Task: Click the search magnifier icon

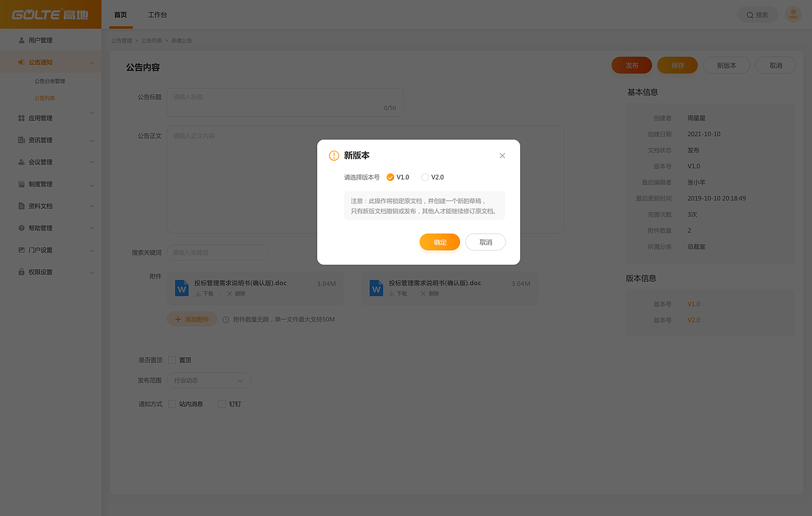Action: 750,14
